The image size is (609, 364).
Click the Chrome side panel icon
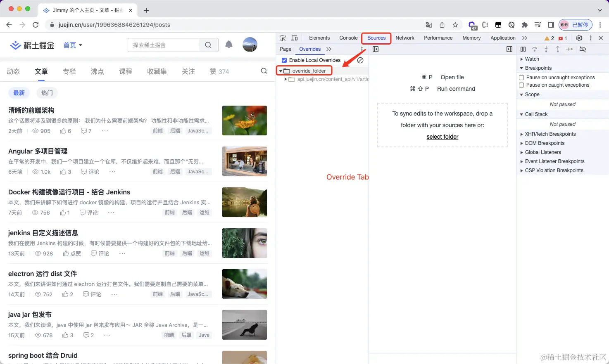[x=551, y=25]
